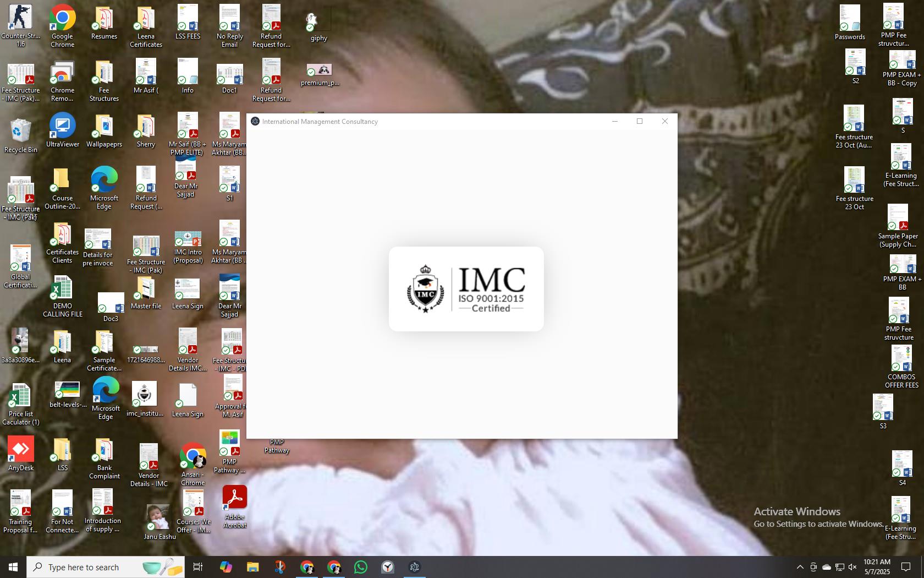Click the Type here to search box
Image resolution: width=924 pixels, height=578 pixels.
pyautogui.click(x=106, y=567)
